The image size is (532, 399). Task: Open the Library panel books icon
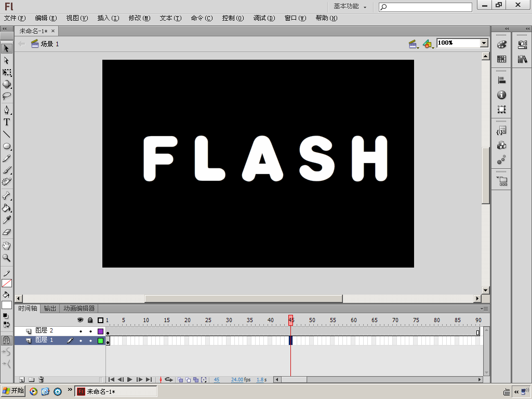(523, 59)
